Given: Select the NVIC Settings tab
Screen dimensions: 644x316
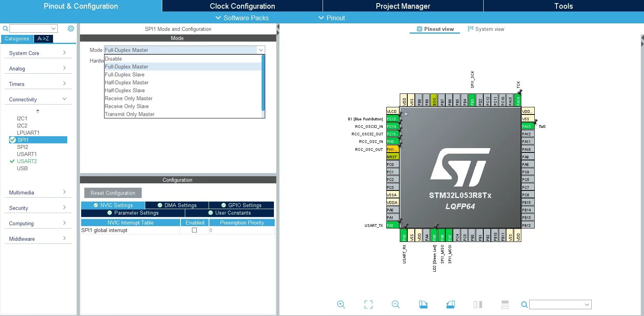Looking at the screenshot, I should coord(113,205).
